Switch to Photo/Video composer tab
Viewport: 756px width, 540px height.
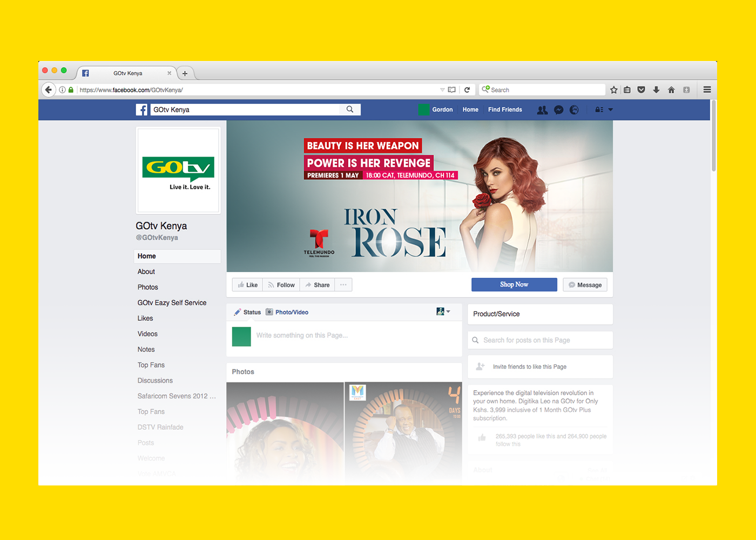(x=287, y=312)
